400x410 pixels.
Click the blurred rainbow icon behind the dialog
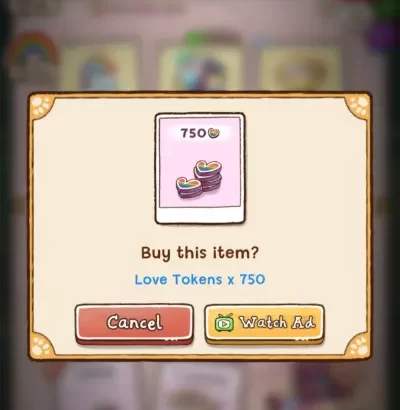point(33,50)
